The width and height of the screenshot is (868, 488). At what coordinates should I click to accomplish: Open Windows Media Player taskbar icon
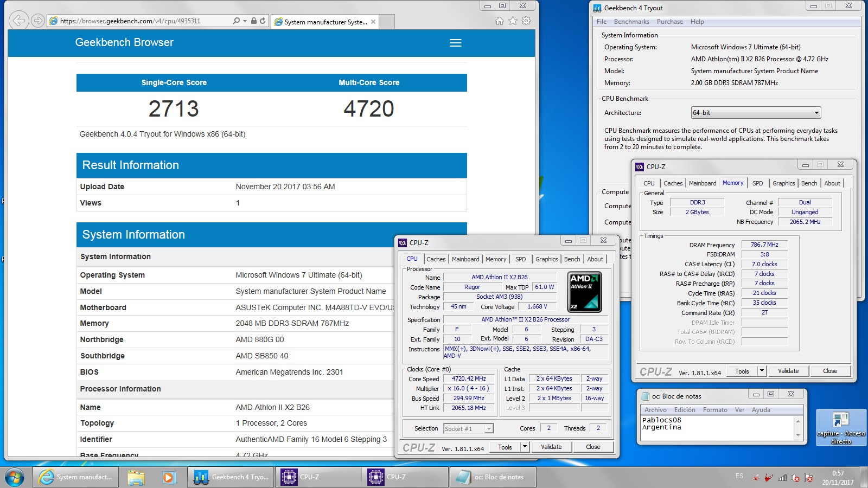coord(169,477)
